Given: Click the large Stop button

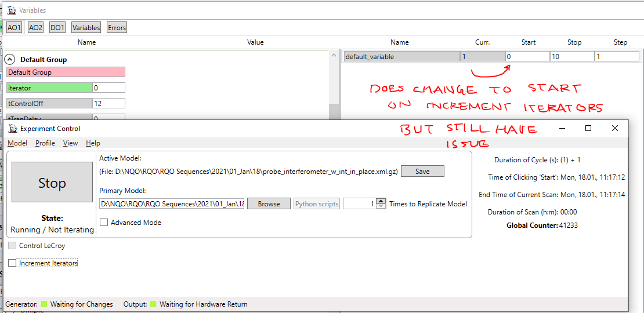Looking at the screenshot, I should 52,183.
